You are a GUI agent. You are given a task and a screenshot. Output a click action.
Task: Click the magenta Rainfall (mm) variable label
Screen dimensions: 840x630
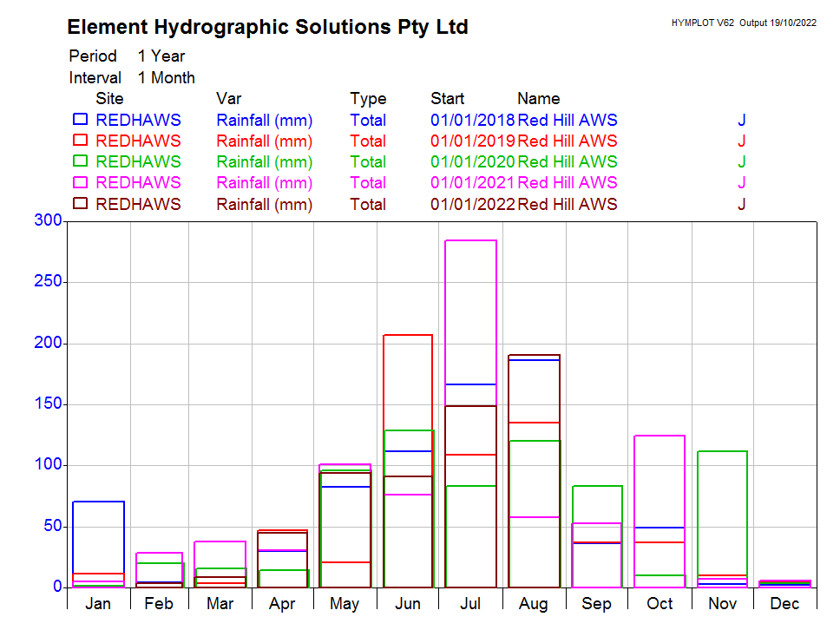coord(264,183)
